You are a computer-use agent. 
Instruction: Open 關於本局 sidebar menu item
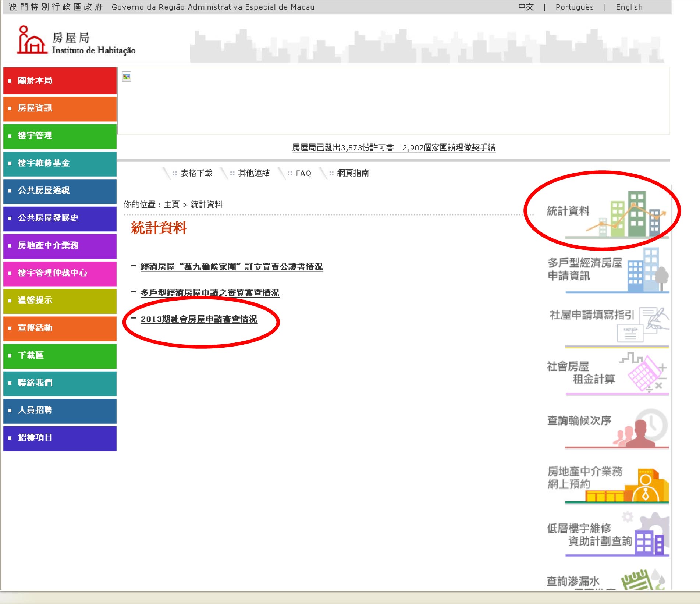pyautogui.click(x=60, y=81)
